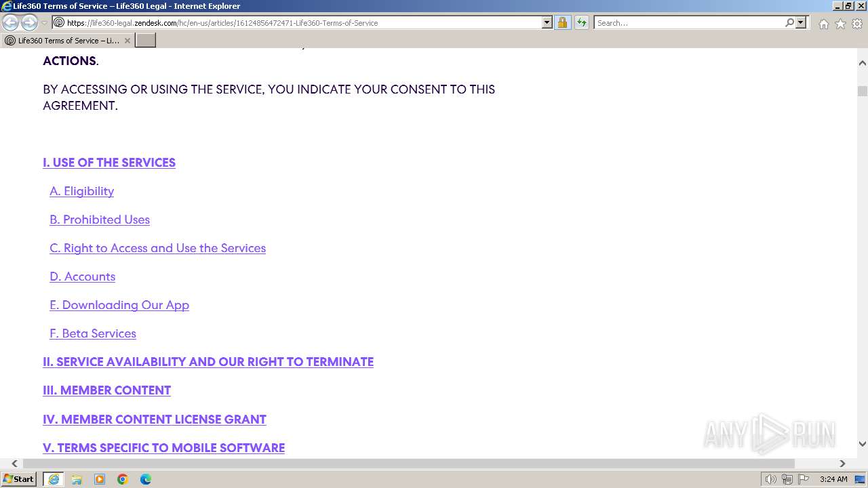
Task: Open IV. MEMBER CONTENT LICENSE GRANT link
Action: point(155,420)
